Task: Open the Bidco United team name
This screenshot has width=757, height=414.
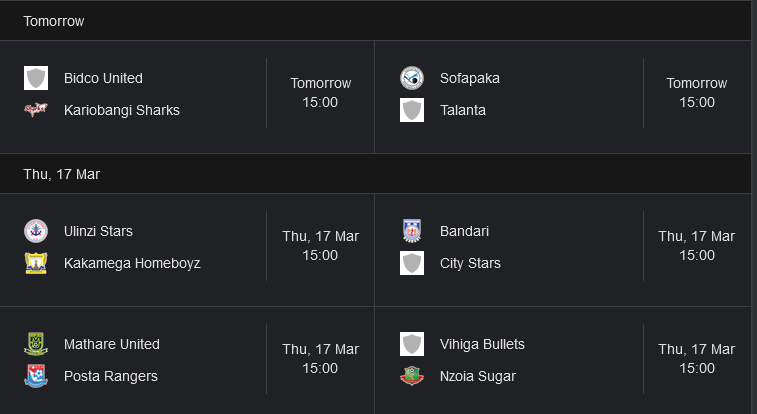Action: pyautogui.click(x=103, y=78)
